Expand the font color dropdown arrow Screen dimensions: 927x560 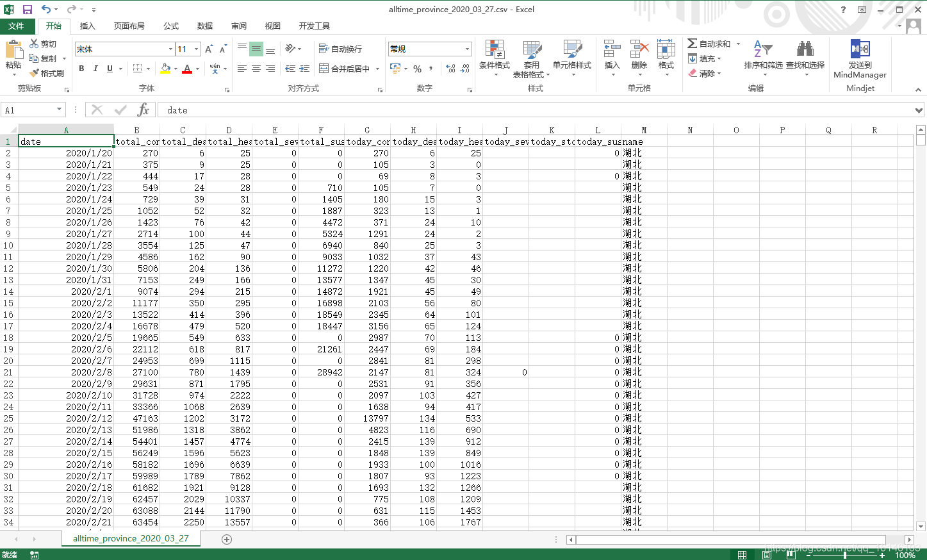tap(197, 69)
